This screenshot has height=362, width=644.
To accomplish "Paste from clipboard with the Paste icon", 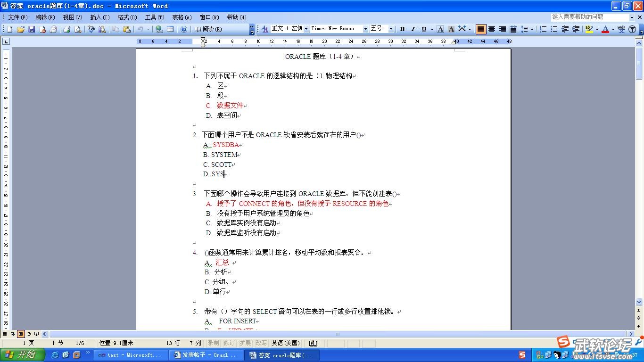I will [126, 29].
